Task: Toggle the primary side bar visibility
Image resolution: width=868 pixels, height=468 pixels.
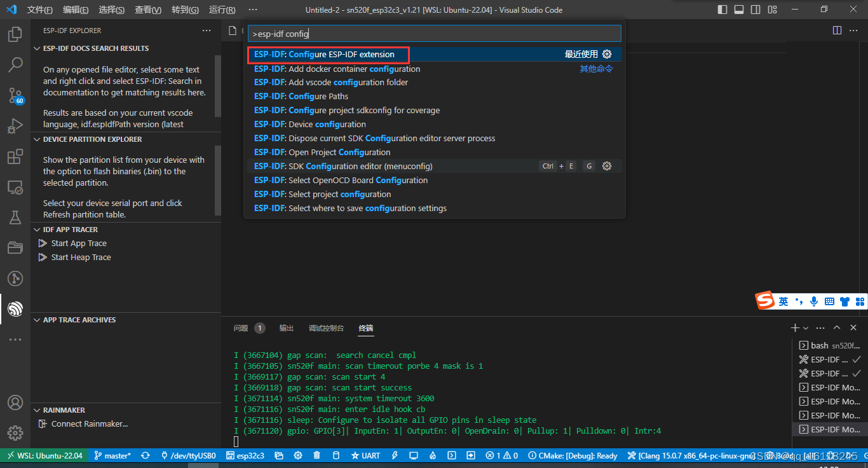Action: pyautogui.click(x=722, y=10)
